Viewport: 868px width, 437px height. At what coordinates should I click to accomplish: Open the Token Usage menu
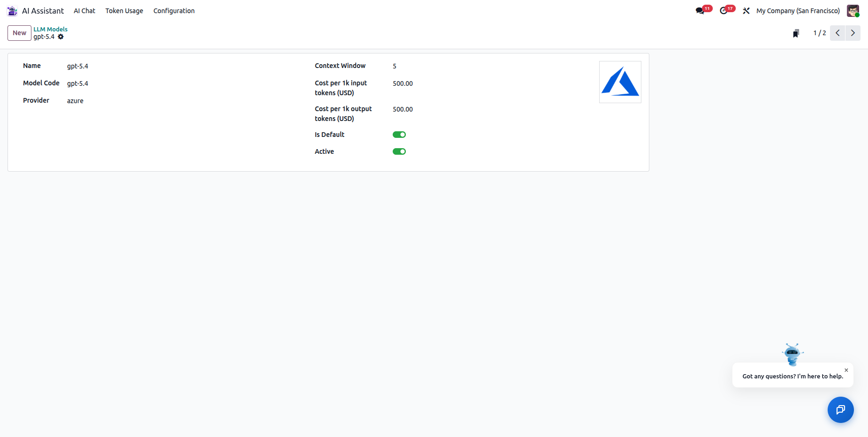124,11
